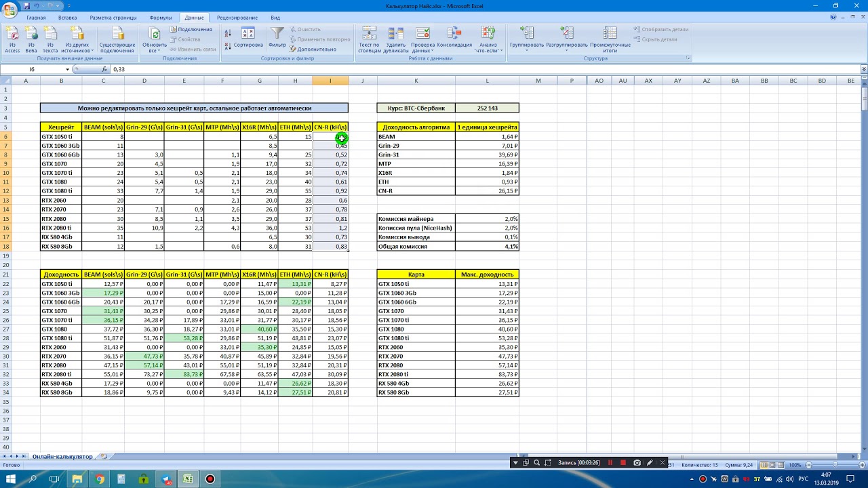Expand recorder bar dropdown triangle
The width and height of the screenshot is (868, 488).
(x=516, y=462)
